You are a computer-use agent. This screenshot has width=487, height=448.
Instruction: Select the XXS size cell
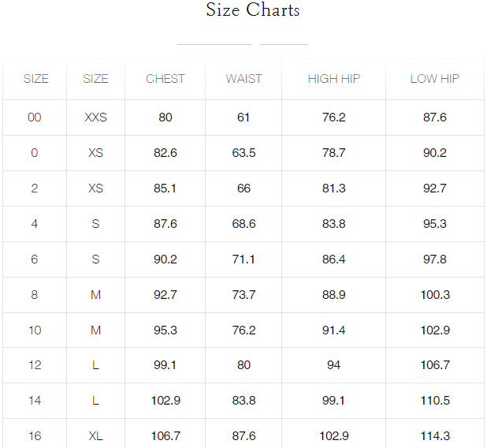(95, 118)
